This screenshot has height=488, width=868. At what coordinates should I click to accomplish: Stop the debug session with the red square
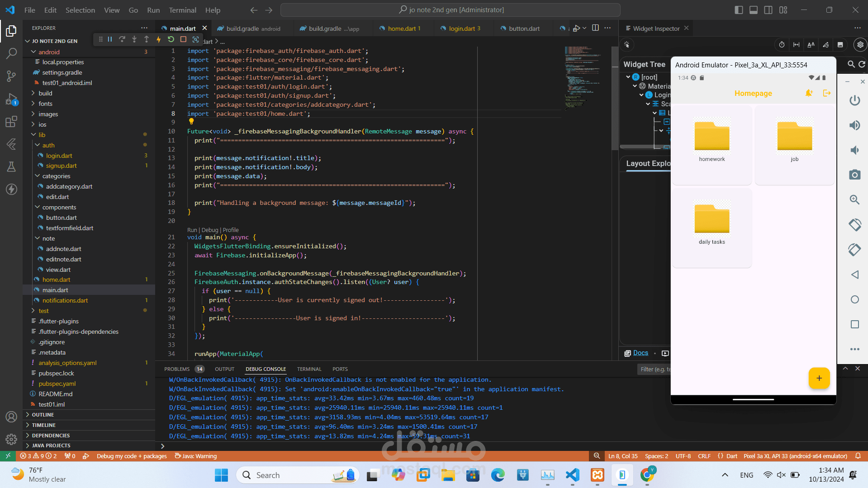183,39
